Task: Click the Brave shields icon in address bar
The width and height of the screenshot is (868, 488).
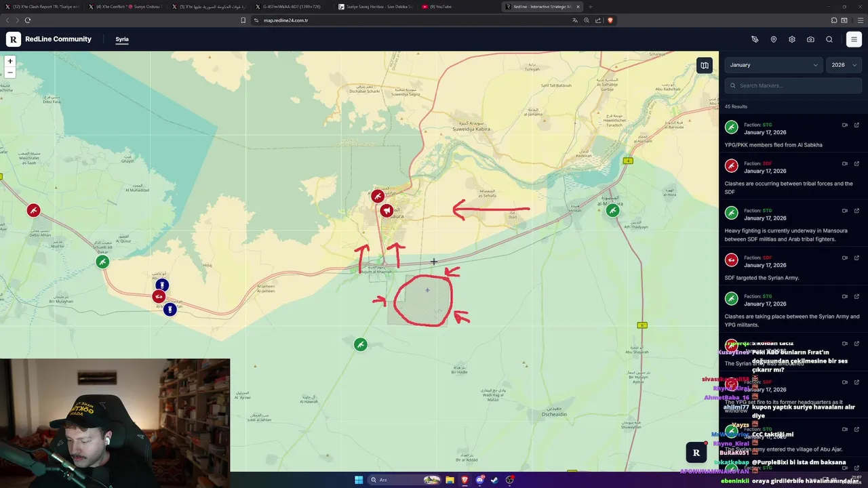Action: pyautogui.click(x=610, y=20)
